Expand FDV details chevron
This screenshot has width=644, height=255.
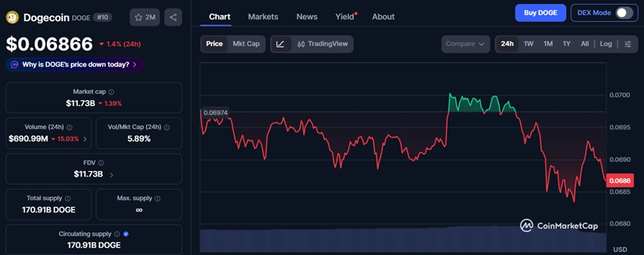point(111,175)
